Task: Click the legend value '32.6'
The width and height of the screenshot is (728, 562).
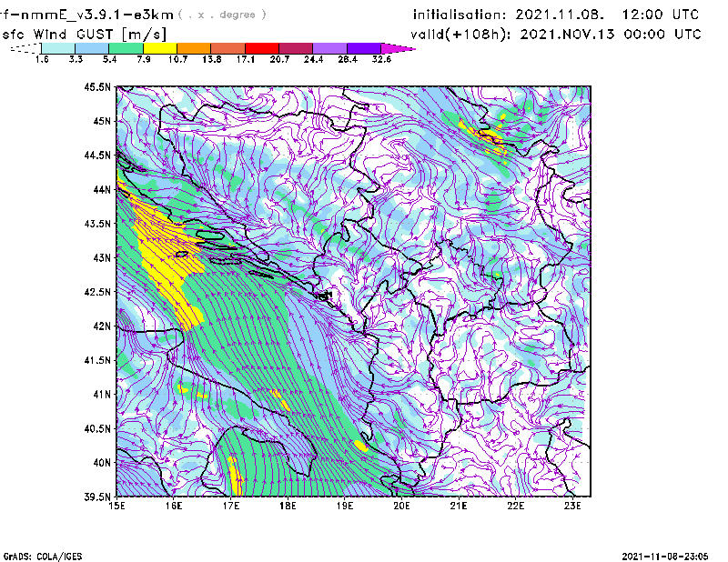Action: [381, 59]
